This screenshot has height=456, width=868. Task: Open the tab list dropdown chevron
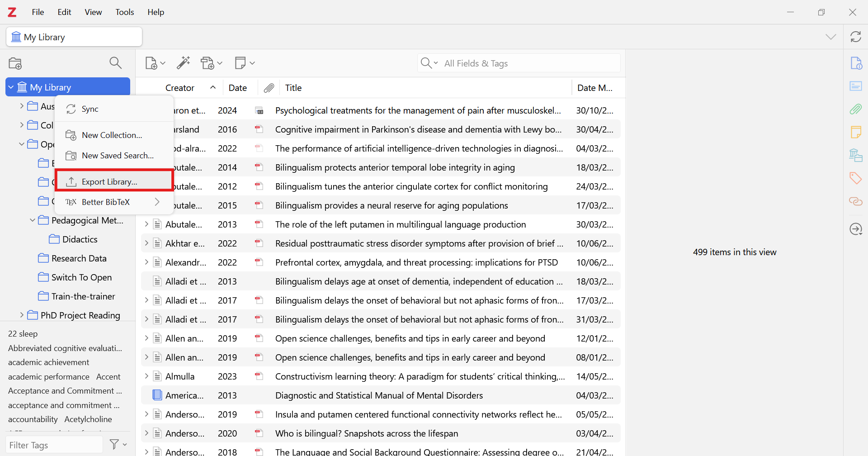tap(831, 37)
